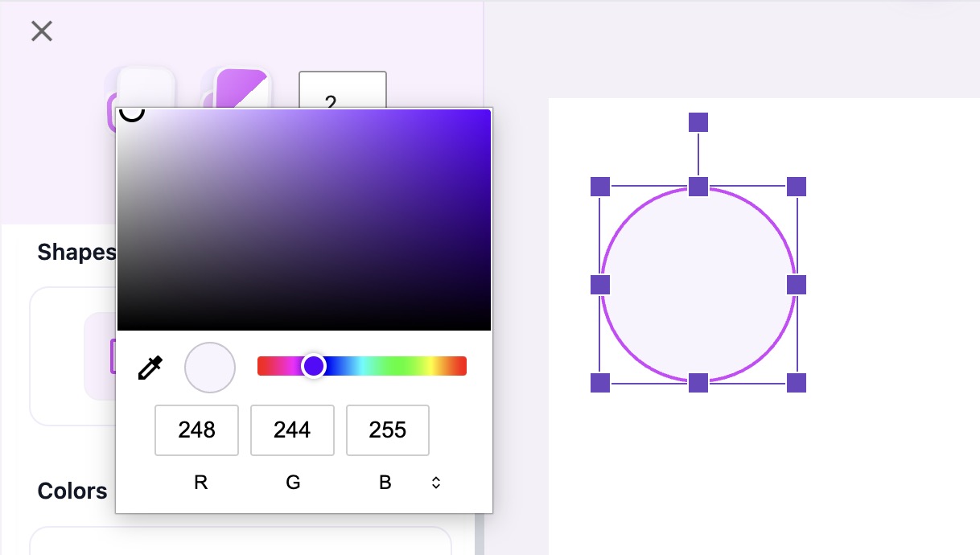Click the hue slider's purple thumb
Image resolution: width=980 pixels, height=555 pixels.
pos(314,366)
